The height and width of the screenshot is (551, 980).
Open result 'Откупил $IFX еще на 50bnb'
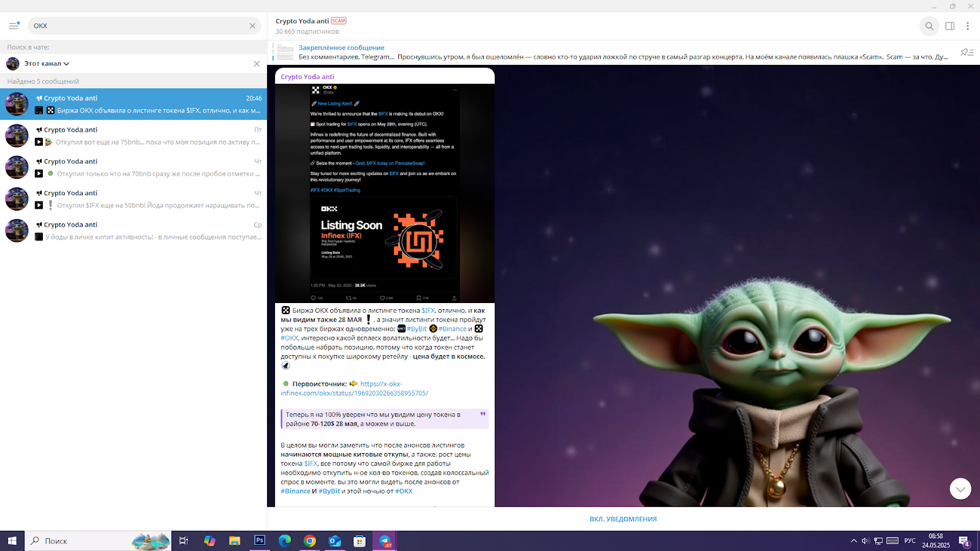(x=134, y=199)
